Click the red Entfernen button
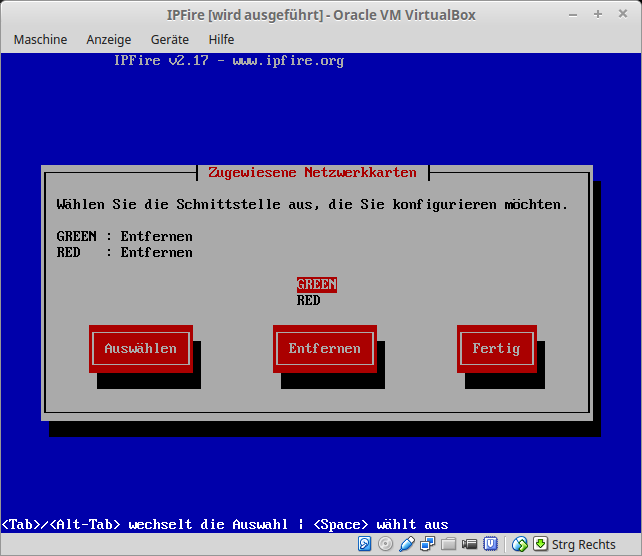 pyautogui.click(x=325, y=348)
